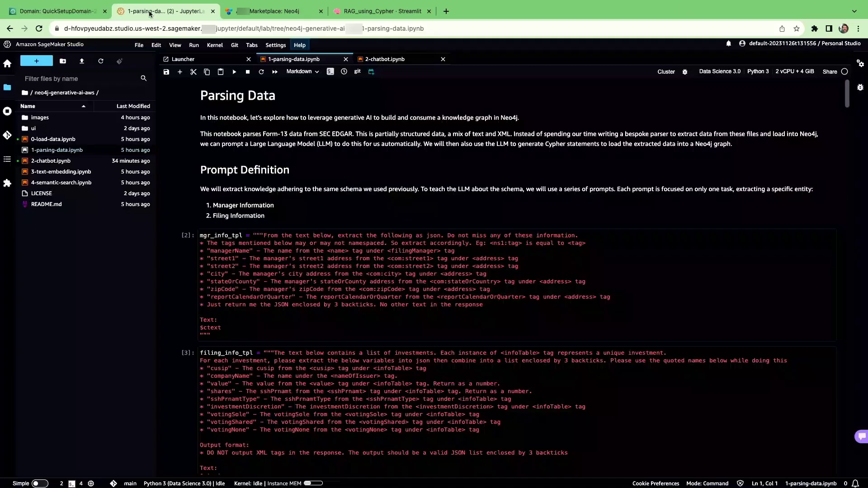Screen dimensions: 868x488
Task: Open the Kernel menu
Action: [x=214, y=45]
